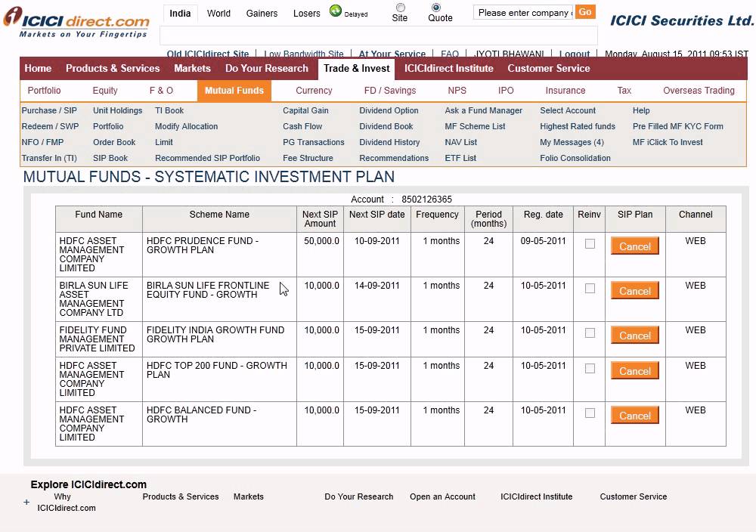The image size is (756, 532).
Task: Select the Quote radio button
Action: pyautogui.click(x=436, y=8)
